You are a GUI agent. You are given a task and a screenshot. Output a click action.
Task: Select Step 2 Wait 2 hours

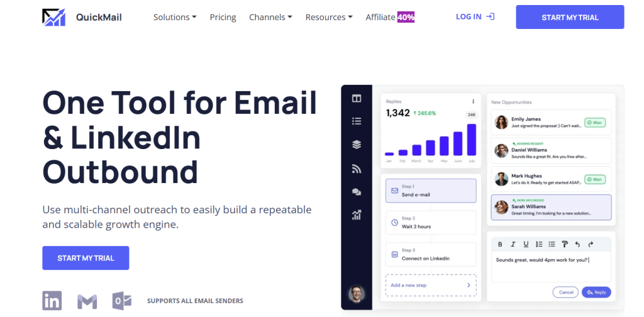pos(431,223)
